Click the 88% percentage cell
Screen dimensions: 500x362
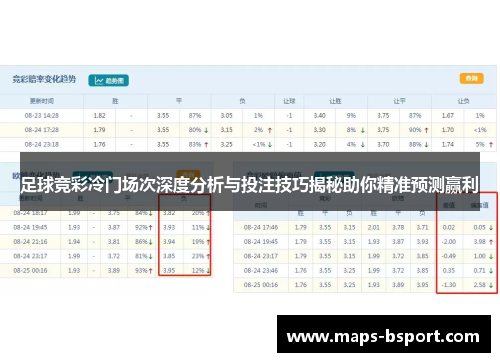pos(415,144)
